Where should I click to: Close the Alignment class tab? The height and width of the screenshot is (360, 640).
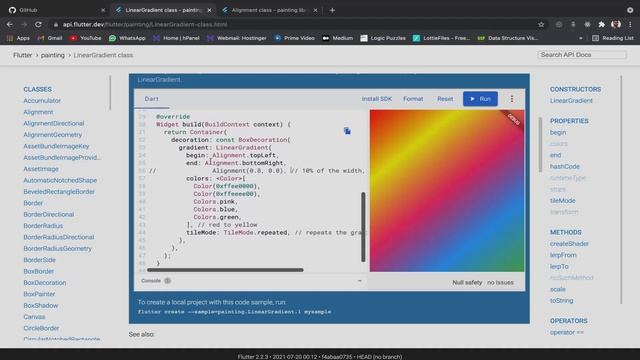[x=315, y=10]
